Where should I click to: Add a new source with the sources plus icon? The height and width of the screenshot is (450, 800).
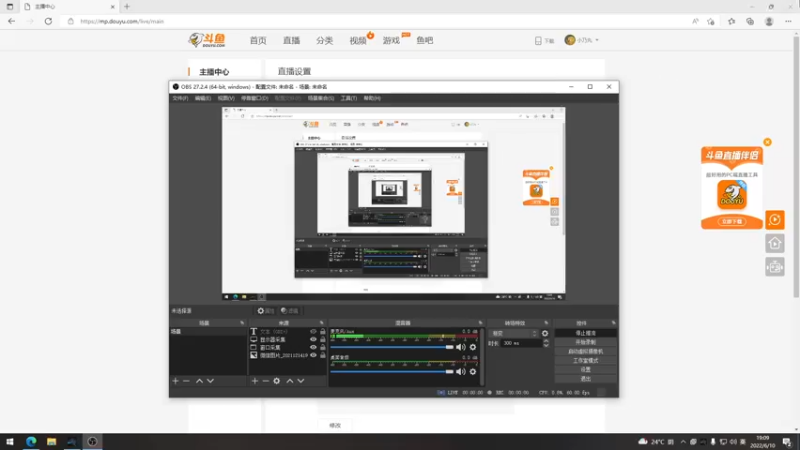255,381
